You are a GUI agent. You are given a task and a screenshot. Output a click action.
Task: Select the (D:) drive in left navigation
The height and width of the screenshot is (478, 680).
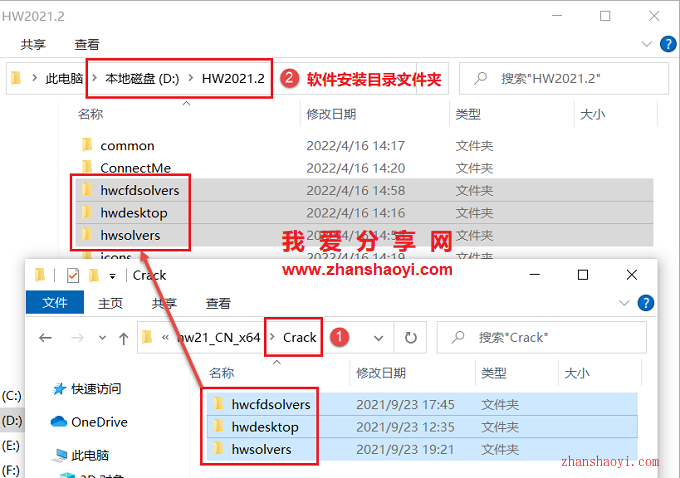[12, 421]
